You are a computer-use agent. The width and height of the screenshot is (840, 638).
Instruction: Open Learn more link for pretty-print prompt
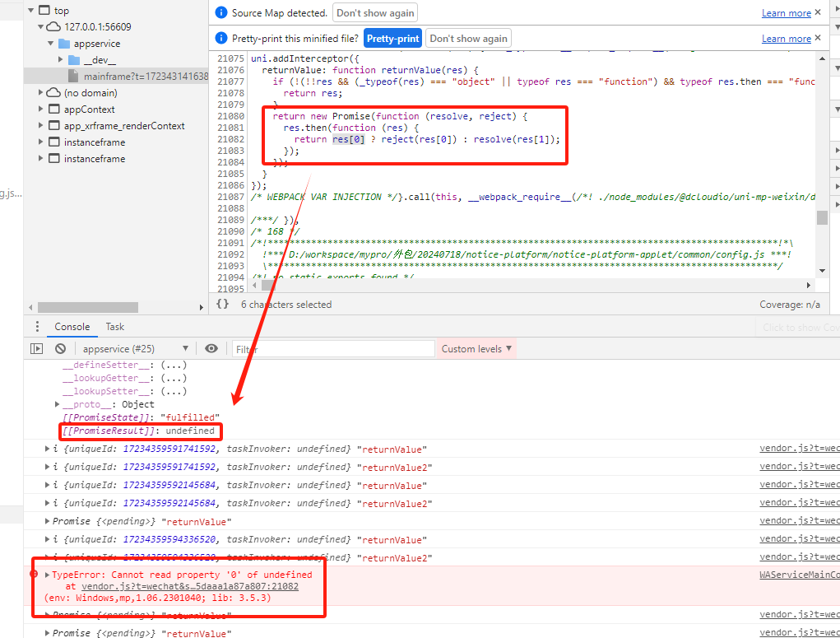pyautogui.click(x=786, y=39)
